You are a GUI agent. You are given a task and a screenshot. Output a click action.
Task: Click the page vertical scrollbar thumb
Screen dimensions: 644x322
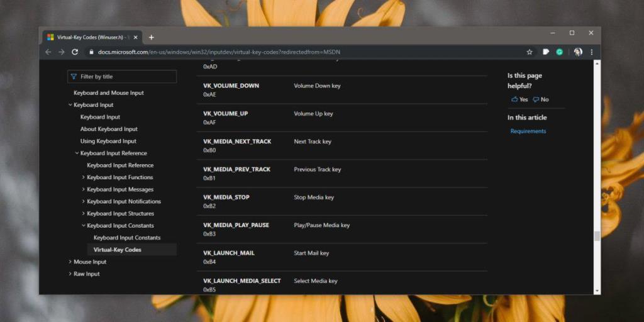pyautogui.click(x=597, y=236)
